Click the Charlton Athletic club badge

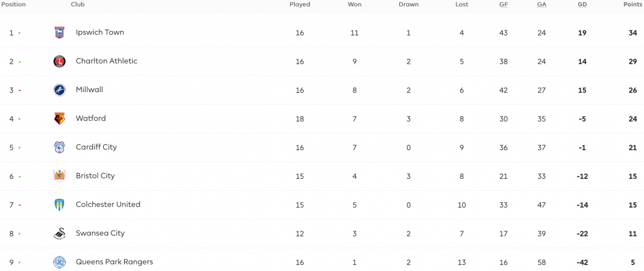[x=60, y=61]
